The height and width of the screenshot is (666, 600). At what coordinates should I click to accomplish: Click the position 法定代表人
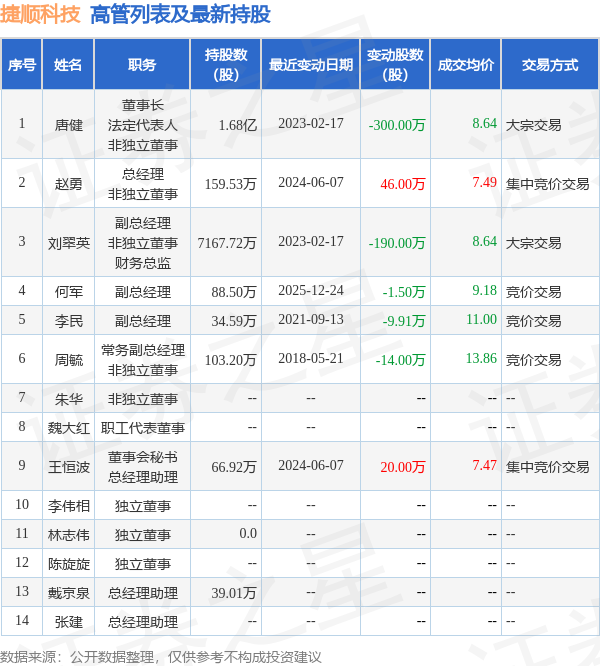pyautogui.click(x=143, y=125)
